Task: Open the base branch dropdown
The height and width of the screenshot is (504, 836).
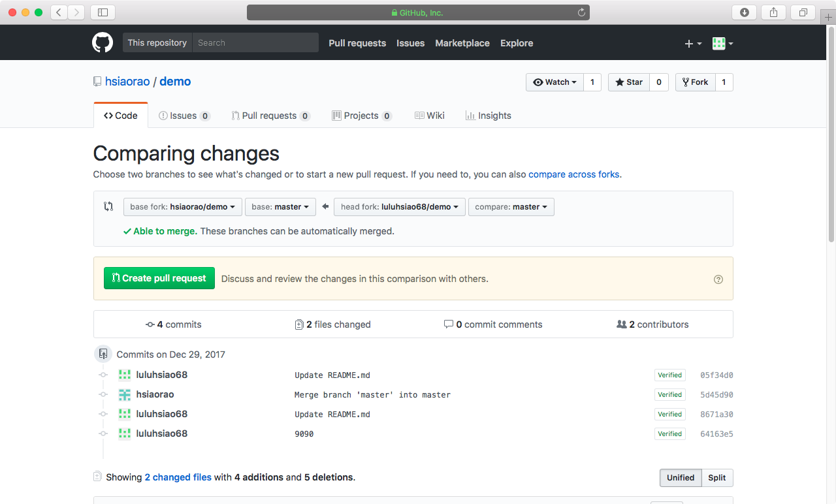Action: (281, 207)
